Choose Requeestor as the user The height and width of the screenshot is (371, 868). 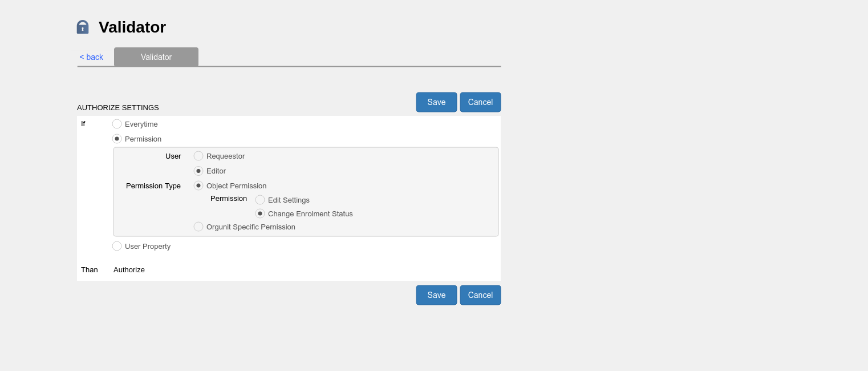[198, 156]
